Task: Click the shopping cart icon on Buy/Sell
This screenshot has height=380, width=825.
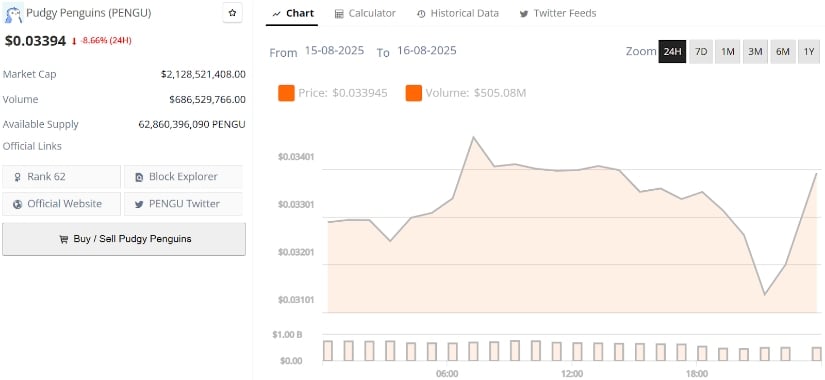Action: click(64, 239)
